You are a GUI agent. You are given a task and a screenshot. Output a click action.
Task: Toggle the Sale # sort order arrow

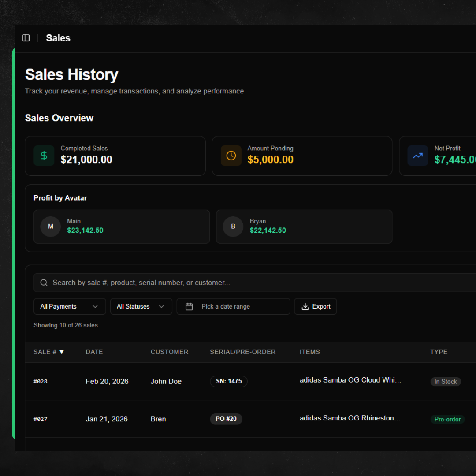click(61, 352)
